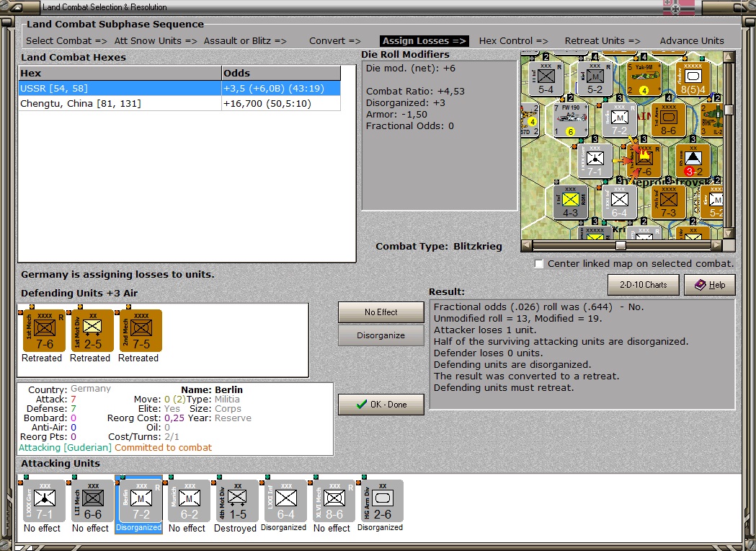This screenshot has height=551, width=756.
Task: Select the HG Arm Div 2-6 unit
Action: coord(382,501)
